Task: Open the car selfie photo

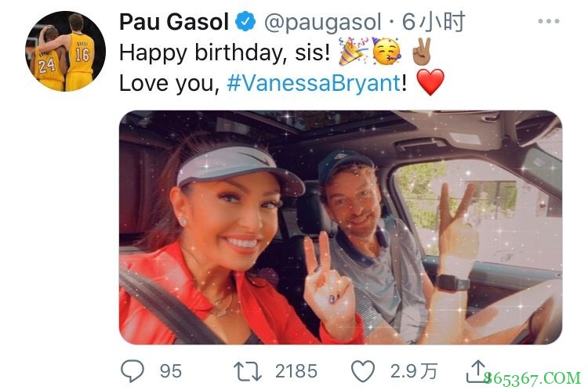Action: [340, 227]
